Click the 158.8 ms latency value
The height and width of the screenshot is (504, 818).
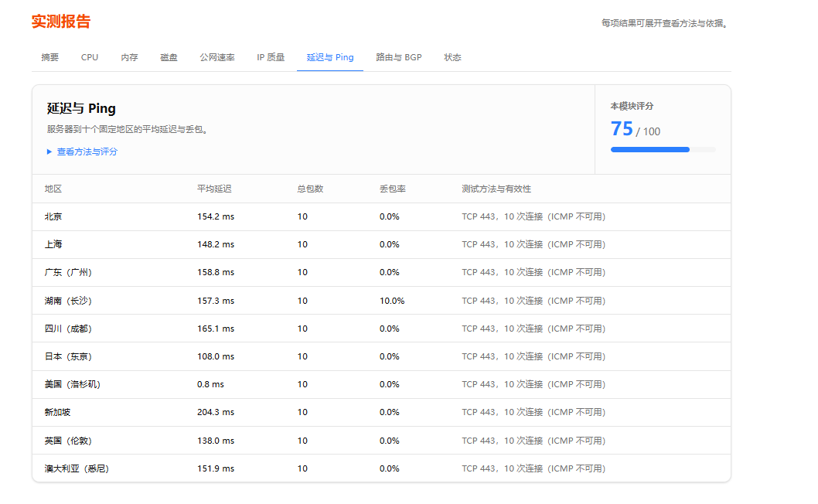coord(216,272)
